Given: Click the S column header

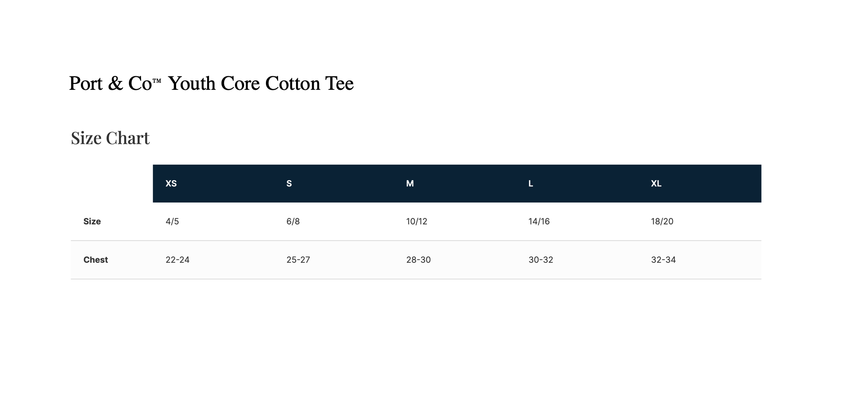Looking at the screenshot, I should [x=289, y=183].
